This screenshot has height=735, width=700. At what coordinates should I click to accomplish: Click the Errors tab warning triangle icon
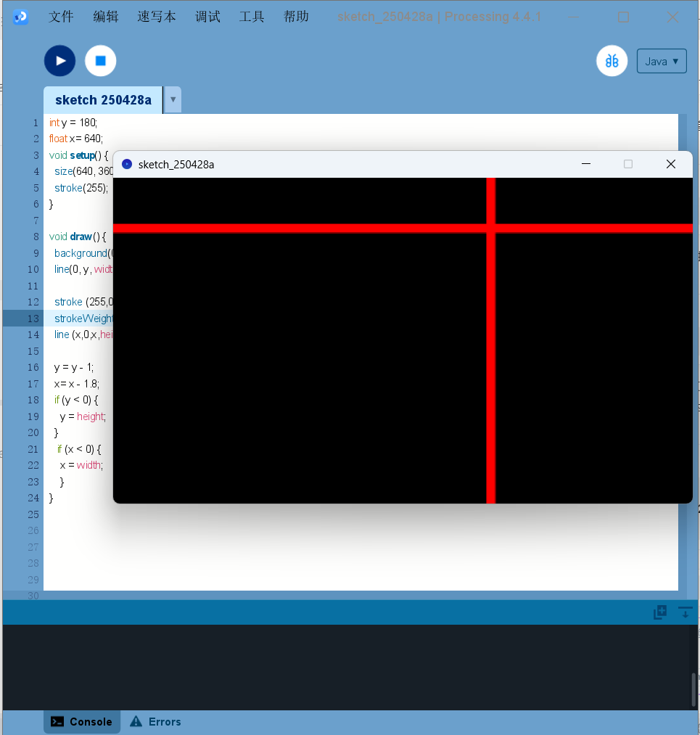[x=136, y=721]
